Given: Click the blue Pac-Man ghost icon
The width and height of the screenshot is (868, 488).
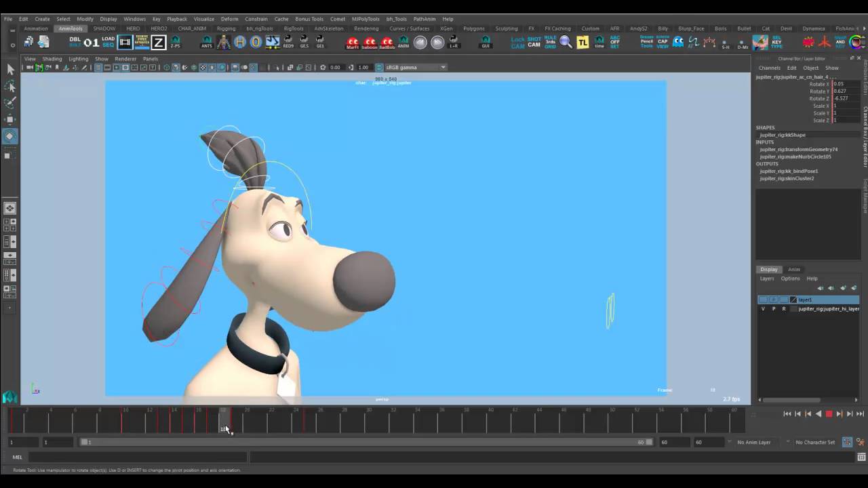Looking at the screenshot, I should tap(678, 42).
